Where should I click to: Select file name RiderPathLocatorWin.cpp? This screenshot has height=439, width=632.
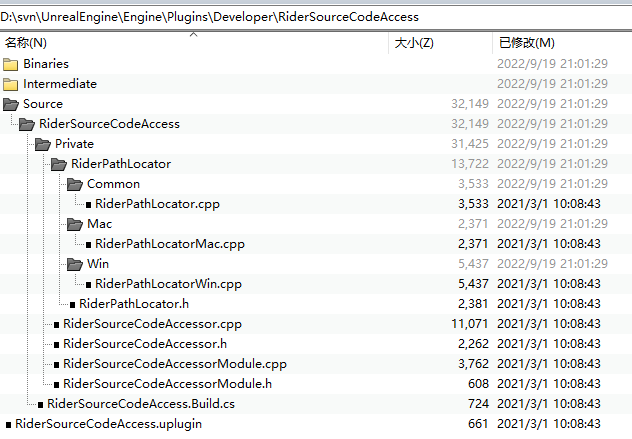[x=168, y=284]
